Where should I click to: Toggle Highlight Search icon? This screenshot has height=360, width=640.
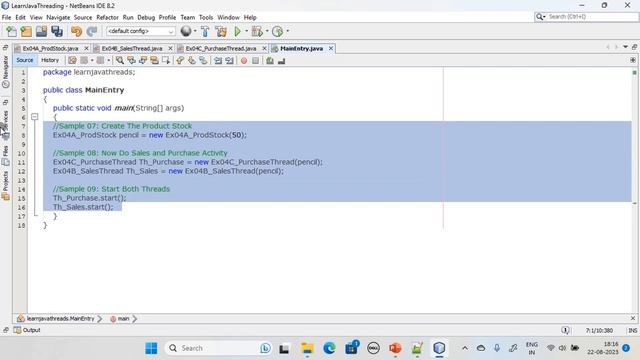154,60
